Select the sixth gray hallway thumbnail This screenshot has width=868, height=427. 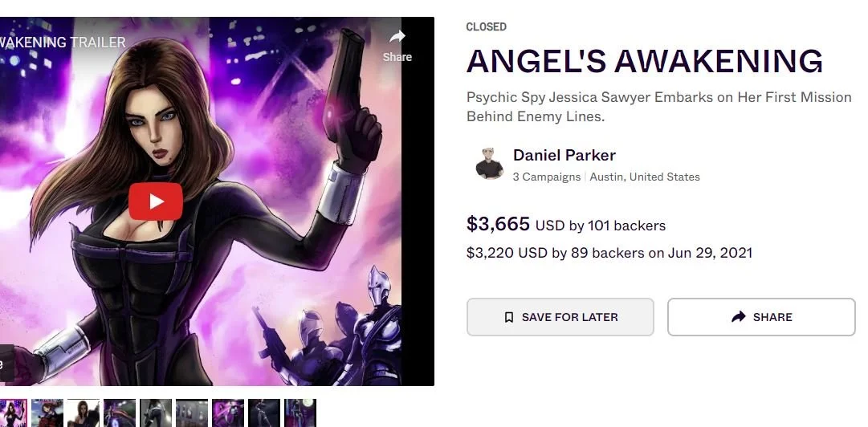[192, 413]
